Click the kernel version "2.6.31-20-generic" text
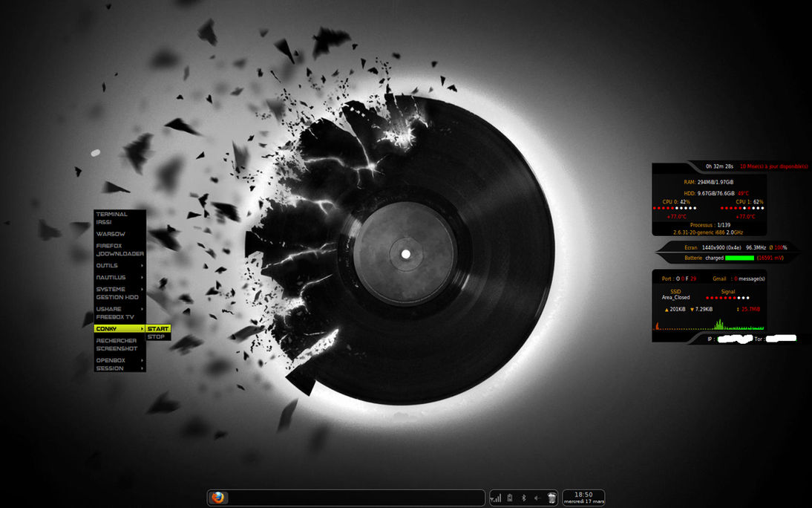The width and height of the screenshot is (812, 508). coord(693,232)
